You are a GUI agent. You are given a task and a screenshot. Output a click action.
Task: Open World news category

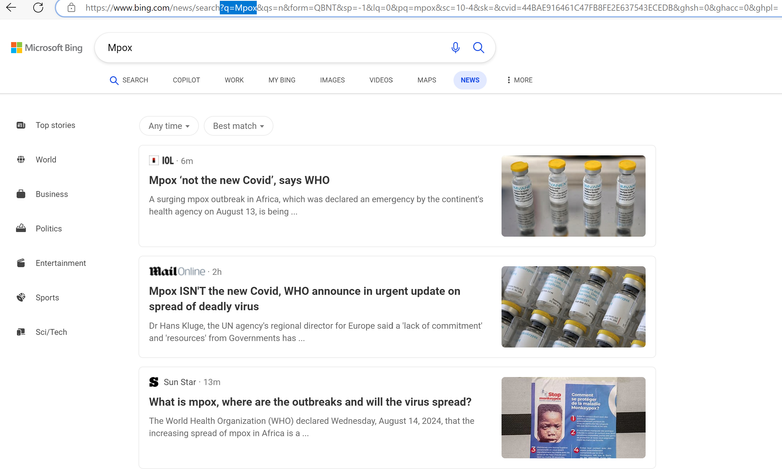click(x=46, y=160)
